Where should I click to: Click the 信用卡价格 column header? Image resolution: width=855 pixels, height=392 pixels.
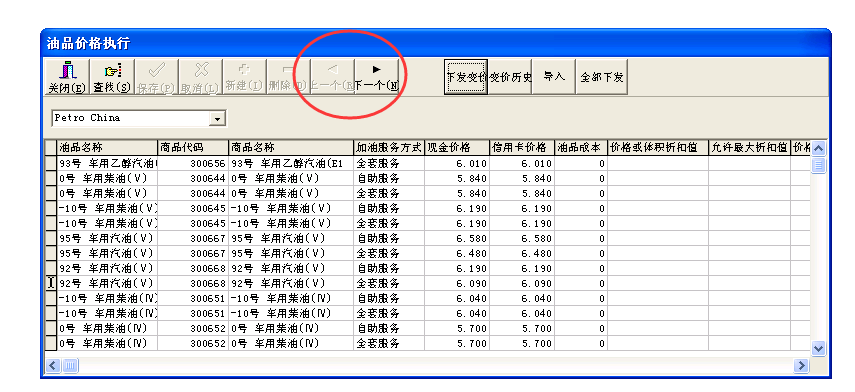point(522,148)
